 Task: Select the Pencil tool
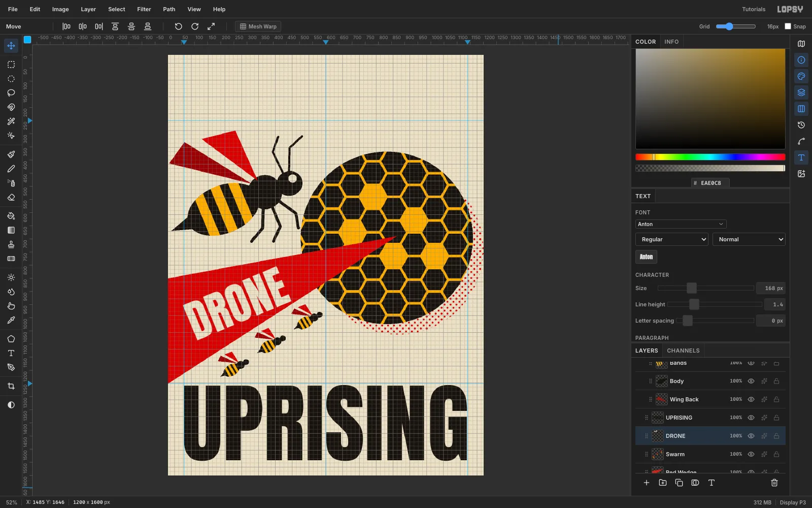(11, 169)
